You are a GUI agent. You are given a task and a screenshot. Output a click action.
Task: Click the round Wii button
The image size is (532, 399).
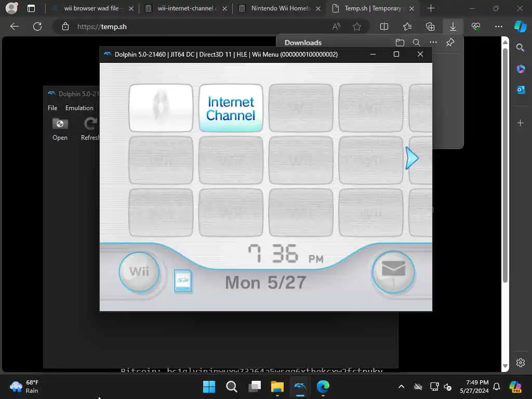pyautogui.click(x=139, y=271)
